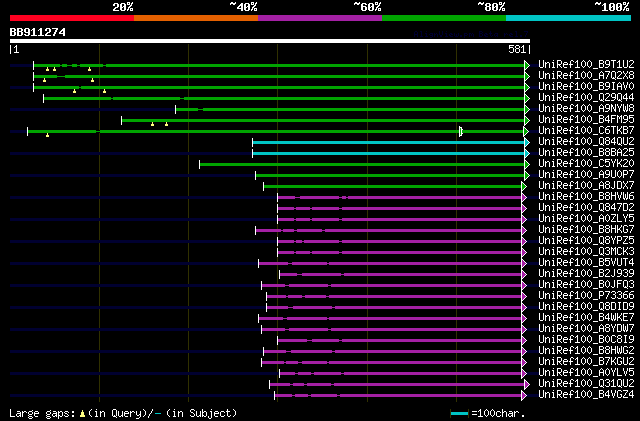Click the purple arrowhead ending the UniRef100_Q31QU2 bar
Image resolution: width=640 pixels, height=421 pixels.
pyautogui.click(x=527, y=385)
